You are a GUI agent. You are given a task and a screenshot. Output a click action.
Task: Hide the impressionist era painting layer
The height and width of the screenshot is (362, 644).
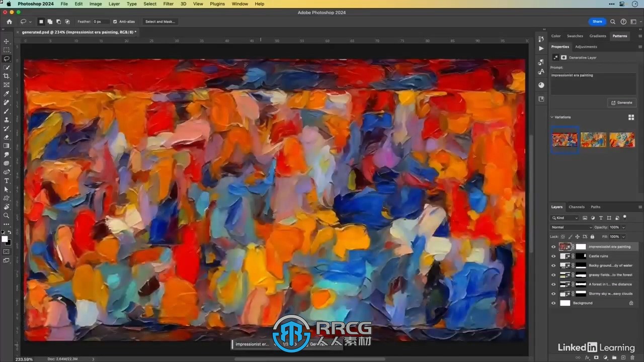click(553, 247)
